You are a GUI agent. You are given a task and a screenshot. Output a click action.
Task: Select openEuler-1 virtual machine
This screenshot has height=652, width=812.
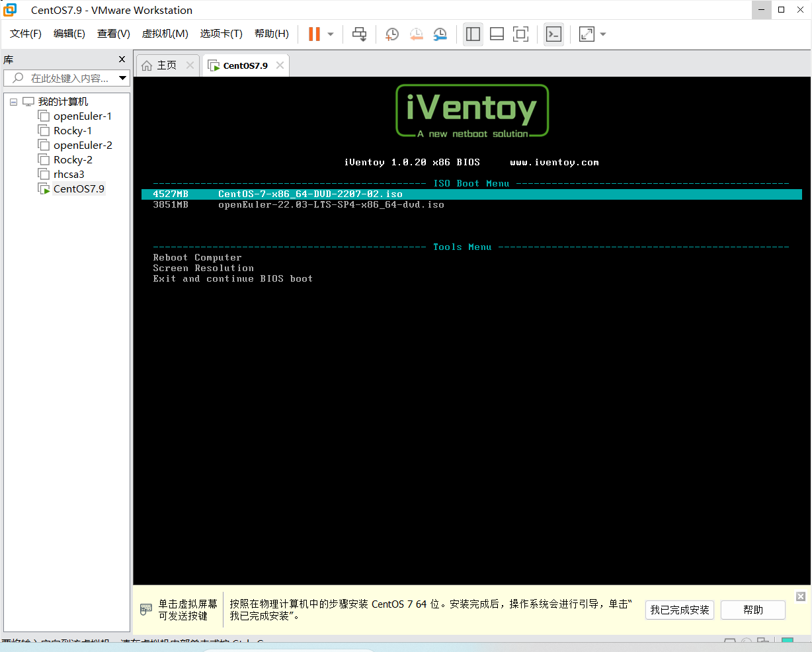click(x=82, y=116)
